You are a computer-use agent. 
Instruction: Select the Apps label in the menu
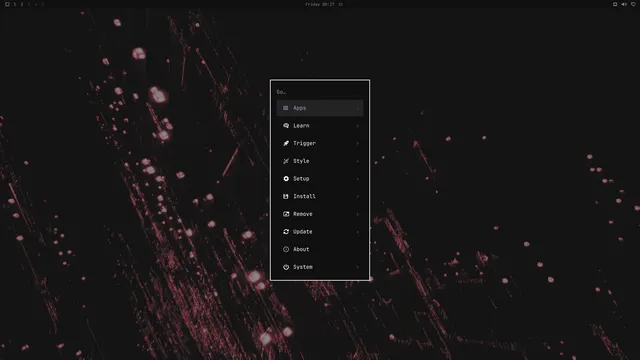[300, 108]
